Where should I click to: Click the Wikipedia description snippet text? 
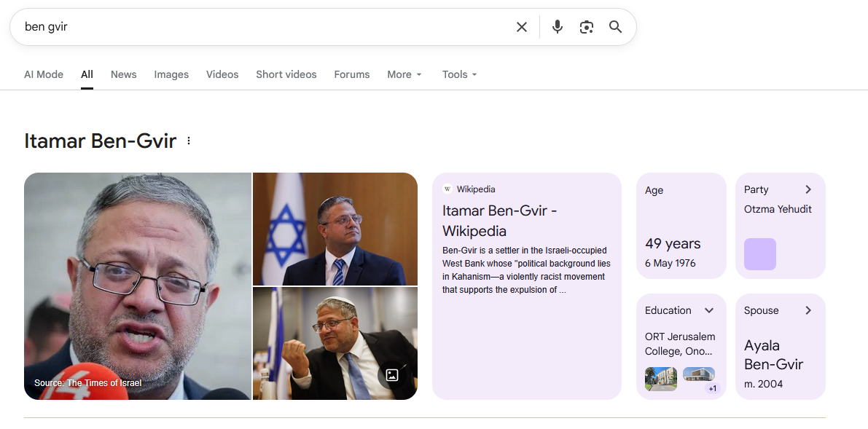tap(526, 270)
